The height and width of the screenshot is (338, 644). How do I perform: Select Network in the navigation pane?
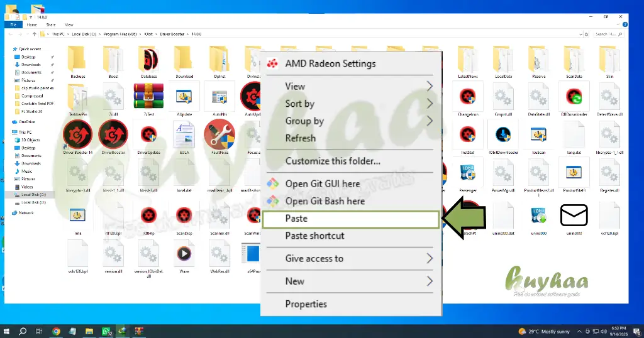coord(26,213)
